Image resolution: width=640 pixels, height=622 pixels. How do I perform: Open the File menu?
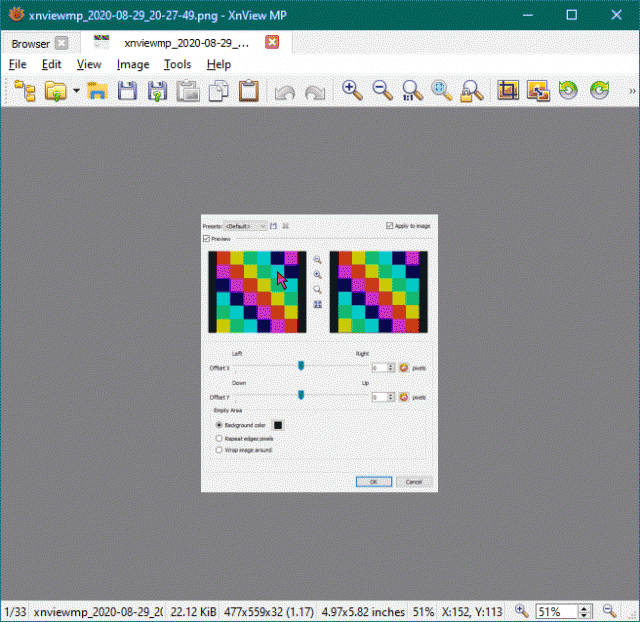(18, 64)
